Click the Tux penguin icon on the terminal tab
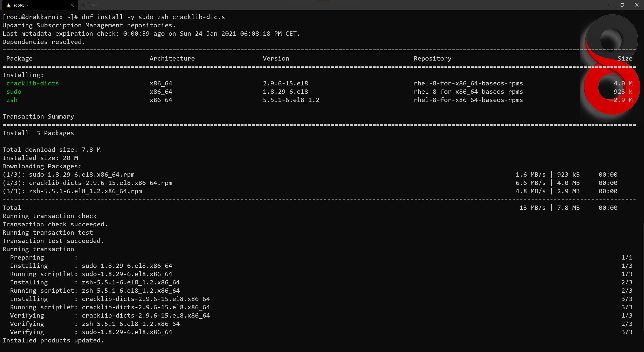Image resolution: width=644 pixels, height=352 pixels. (x=9, y=5)
